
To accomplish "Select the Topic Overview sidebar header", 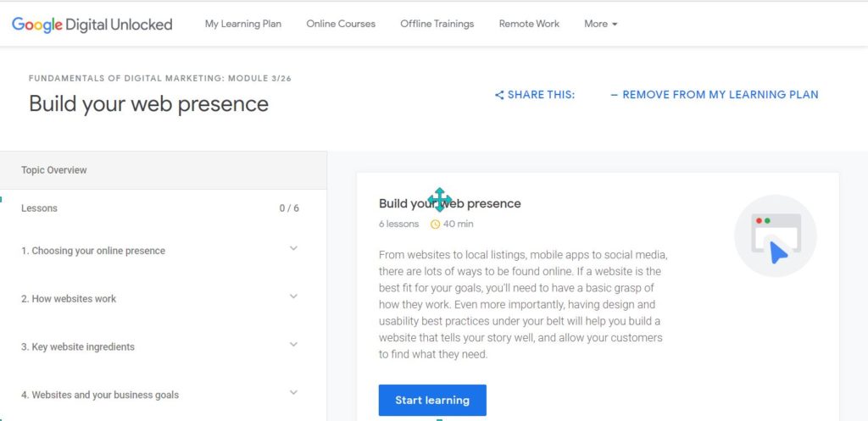I will pyautogui.click(x=164, y=170).
